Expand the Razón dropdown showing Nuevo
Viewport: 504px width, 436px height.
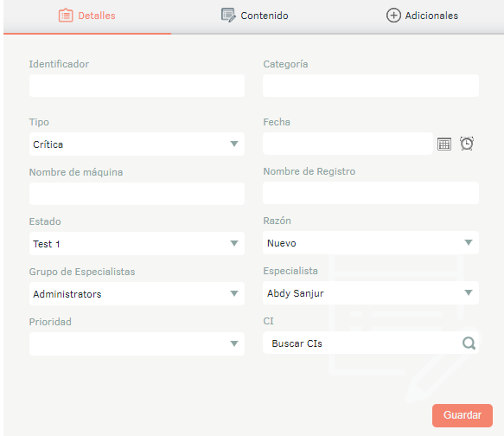[371, 243]
